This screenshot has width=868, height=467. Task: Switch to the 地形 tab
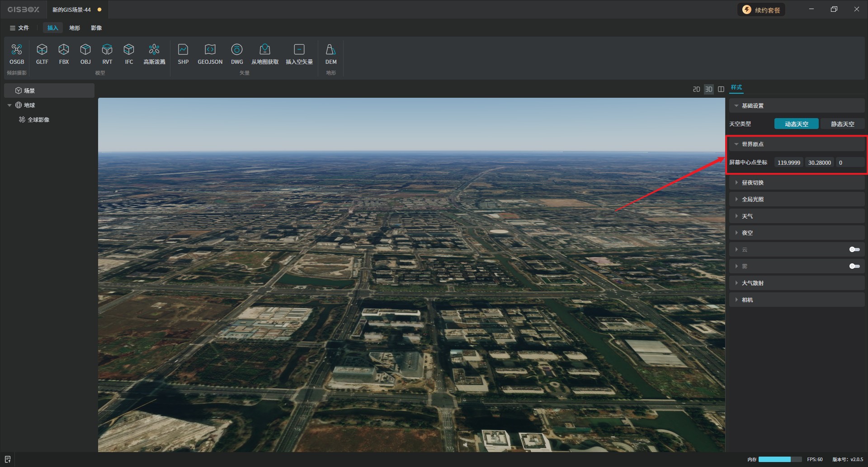pyautogui.click(x=75, y=28)
